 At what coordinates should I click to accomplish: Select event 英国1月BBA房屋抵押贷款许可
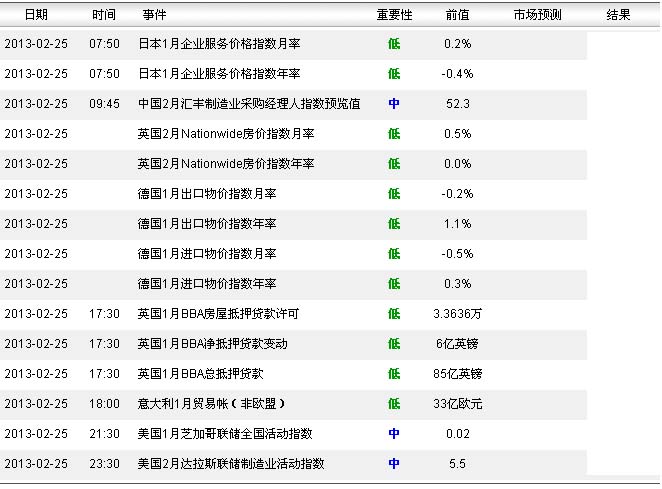[218, 314]
